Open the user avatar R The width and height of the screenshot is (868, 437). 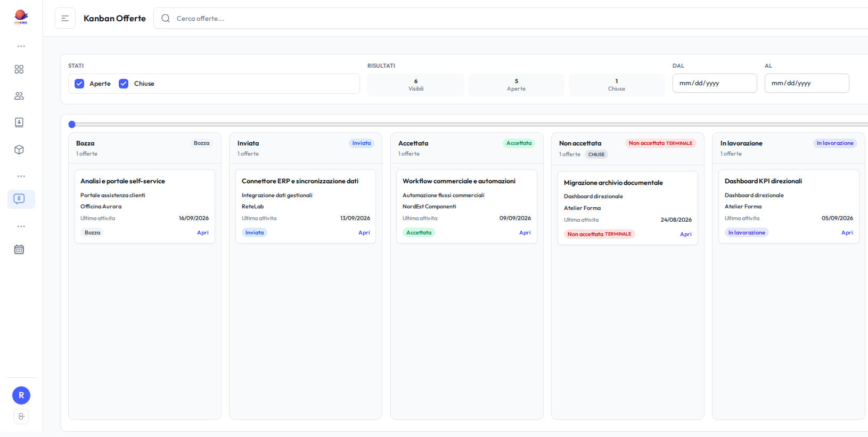[x=21, y=395]
